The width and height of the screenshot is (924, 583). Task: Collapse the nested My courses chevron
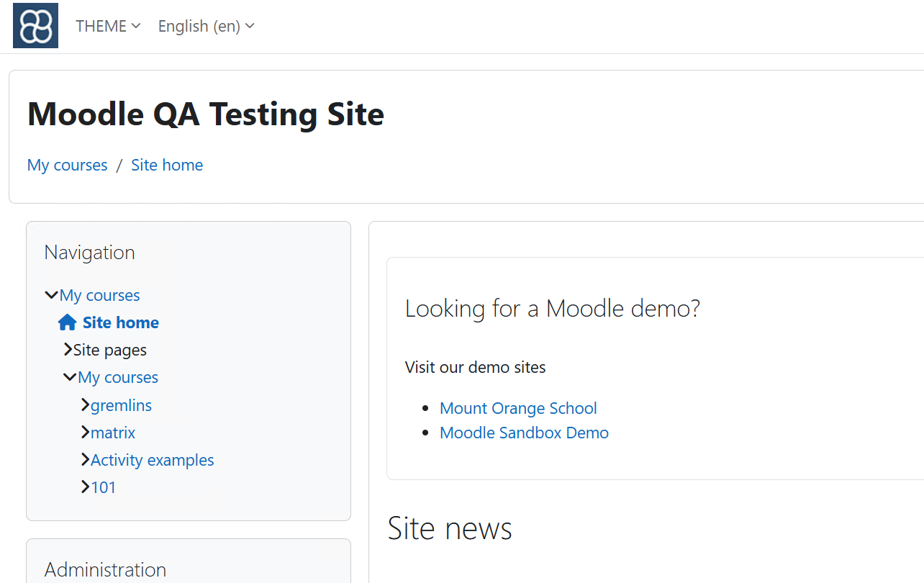70,377
